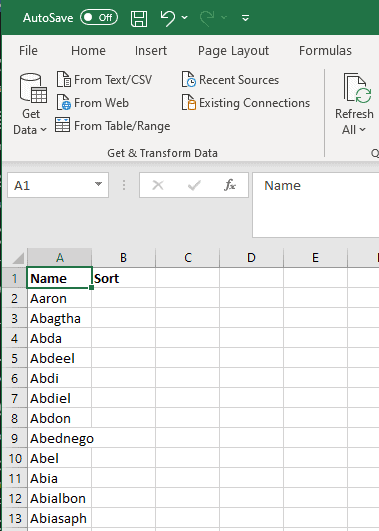The width and height of the screenshot is (379, 531).
Task: Click the From Table/Range icon
Action: click(63, 125)
